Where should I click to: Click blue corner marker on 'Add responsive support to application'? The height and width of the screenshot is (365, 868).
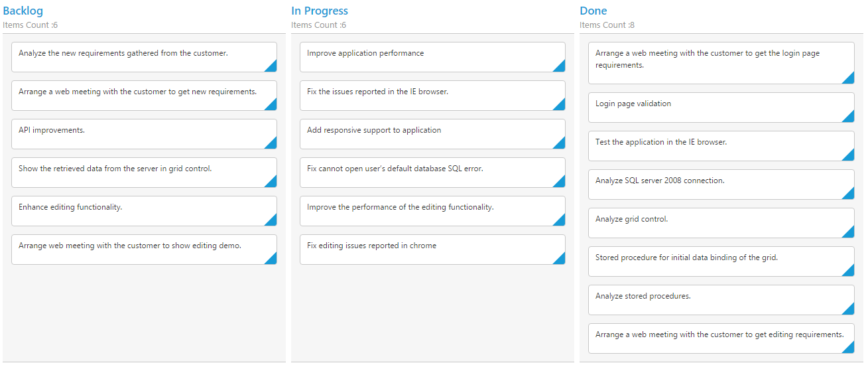pos(561,145)
